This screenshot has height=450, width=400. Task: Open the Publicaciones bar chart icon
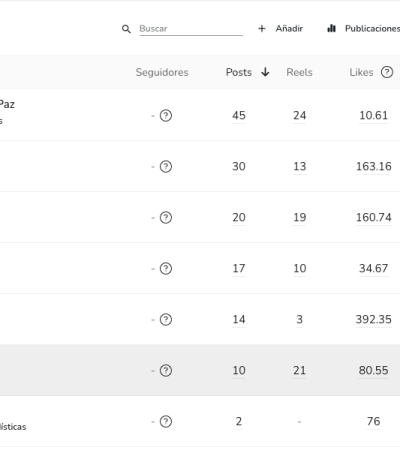[331, 28]
